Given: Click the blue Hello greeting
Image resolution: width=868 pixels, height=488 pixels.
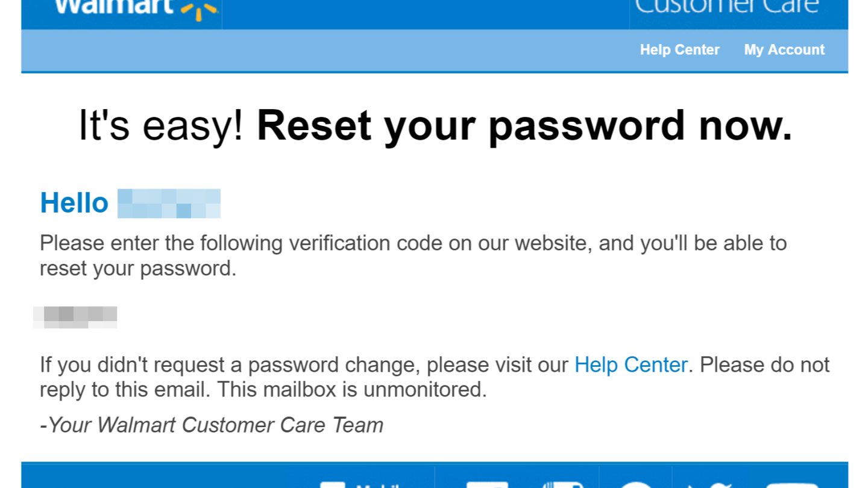Looking at the screenshot, I should click(74, 203).
